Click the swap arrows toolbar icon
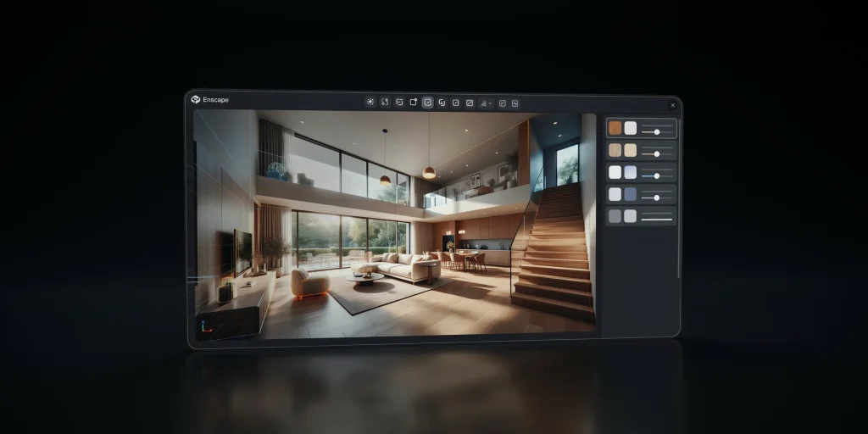868x434 pixels. pyautogui.click(x=399, y=103)
